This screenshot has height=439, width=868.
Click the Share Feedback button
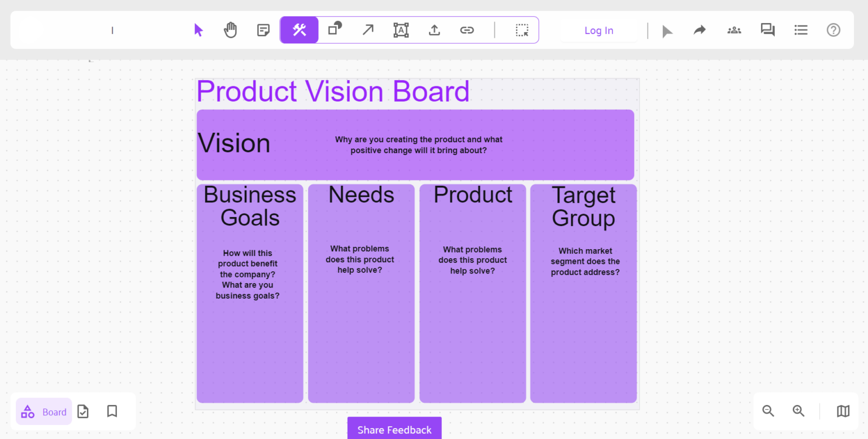tap(394, 429)
